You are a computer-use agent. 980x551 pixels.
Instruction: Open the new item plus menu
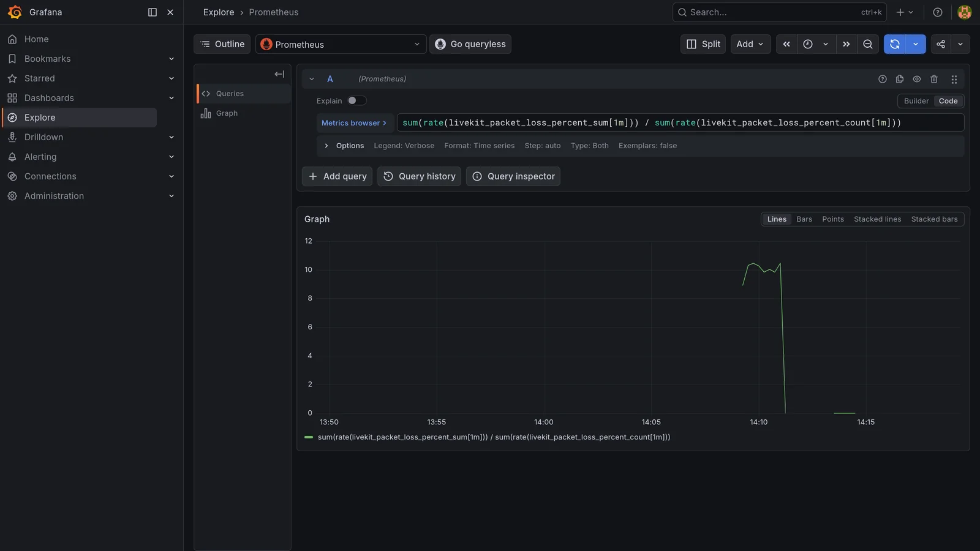pos(905,12)
